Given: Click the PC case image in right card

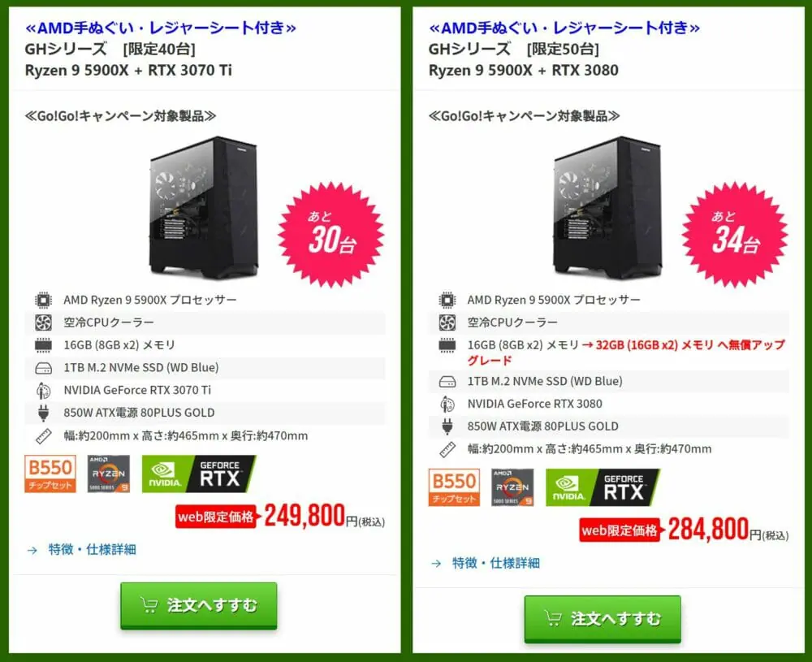Looking at the screenshot, I should click(607, 208).
